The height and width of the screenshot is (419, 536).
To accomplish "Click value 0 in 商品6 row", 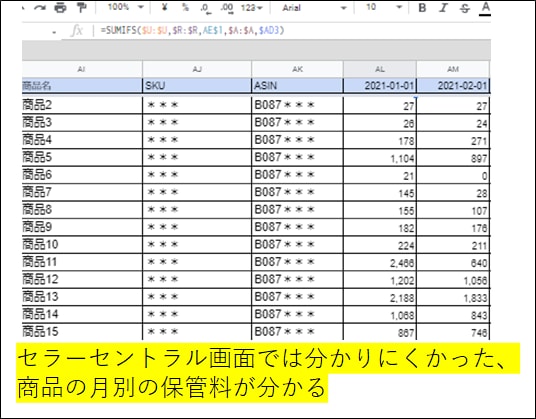I will 453,175.
